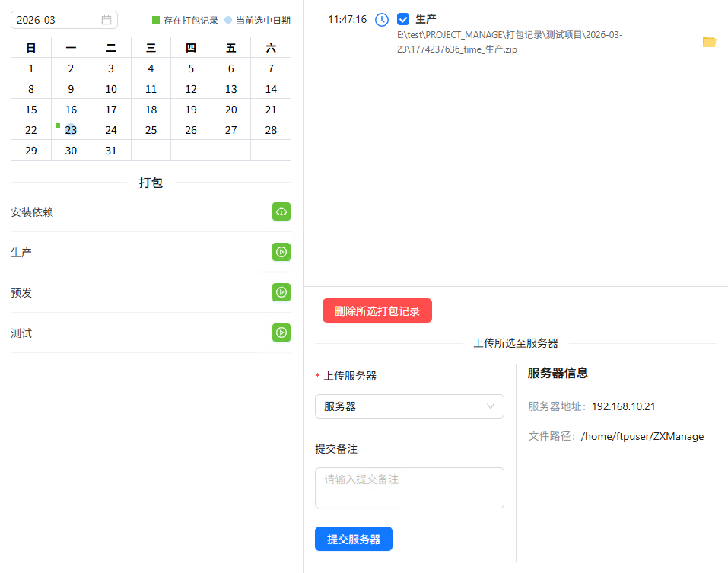Open the calendar icon in the 2026-03 date field
The image size is (728, 573).
[108, 19]
